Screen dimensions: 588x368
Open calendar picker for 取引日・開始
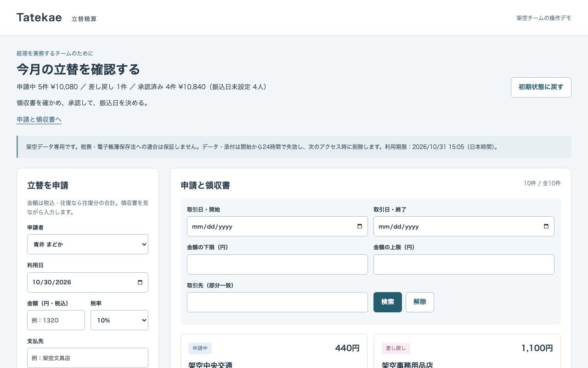[x=360, y=226]
